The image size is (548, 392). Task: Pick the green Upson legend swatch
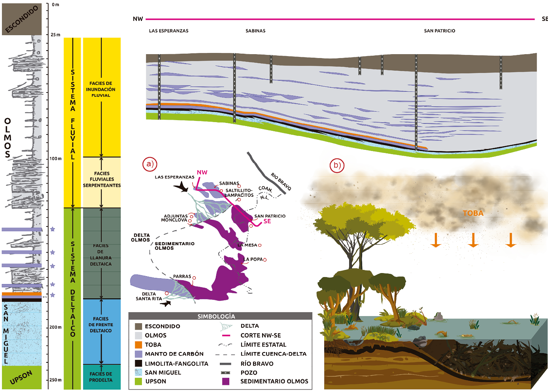click(138, 381)
